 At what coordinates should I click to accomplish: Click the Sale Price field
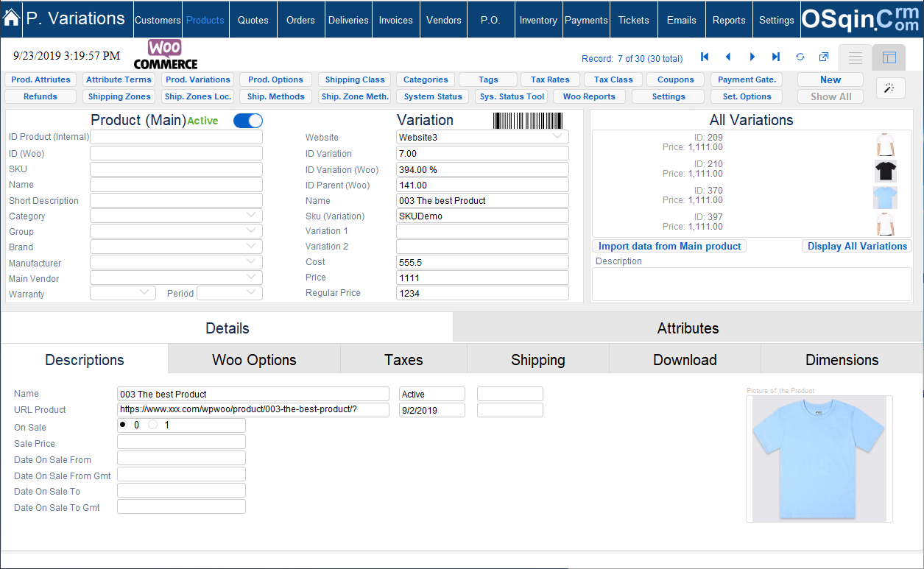pyautogui.click(x=181, y=442)
